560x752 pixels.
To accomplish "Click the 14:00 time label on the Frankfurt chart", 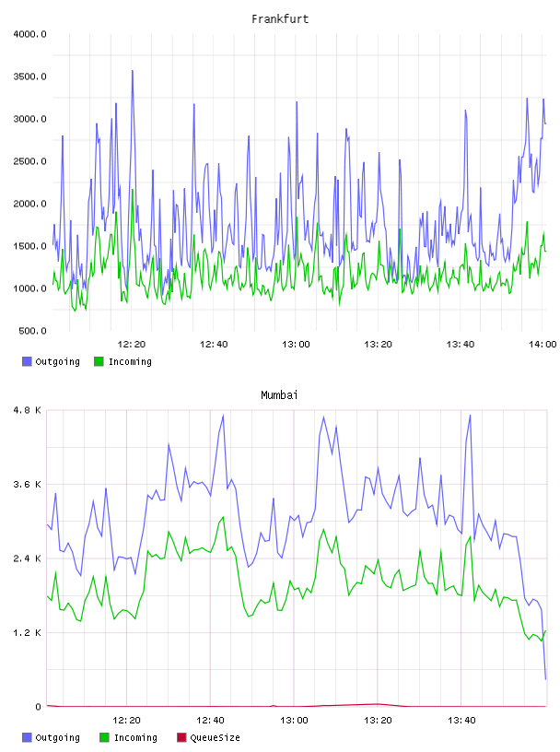I will point(542,345).
